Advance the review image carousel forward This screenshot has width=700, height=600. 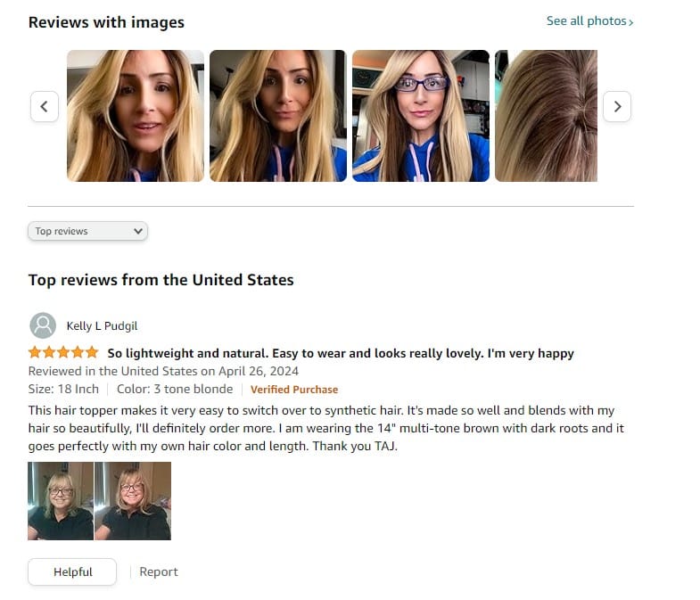pyautogui.click(x=617, y=107)
